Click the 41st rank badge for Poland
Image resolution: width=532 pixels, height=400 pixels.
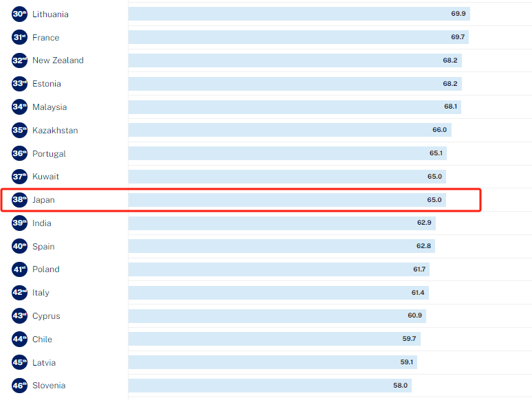pyautogui.click(x=19, y=269)
